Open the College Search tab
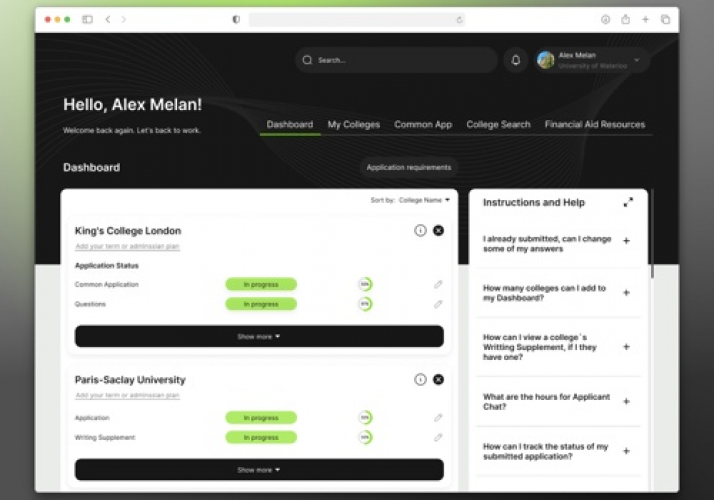This screenshot has width=714, height=500. [x=498, y=124]
